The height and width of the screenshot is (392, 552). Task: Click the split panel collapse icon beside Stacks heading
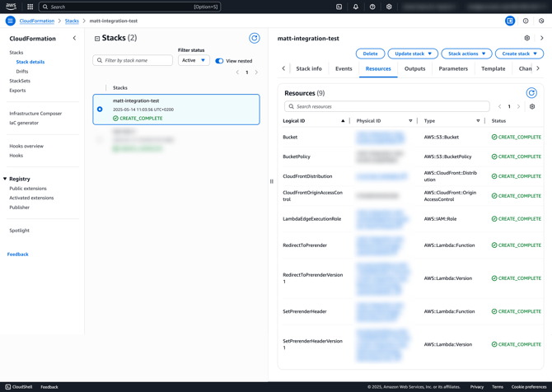click(x=97, y=39)
